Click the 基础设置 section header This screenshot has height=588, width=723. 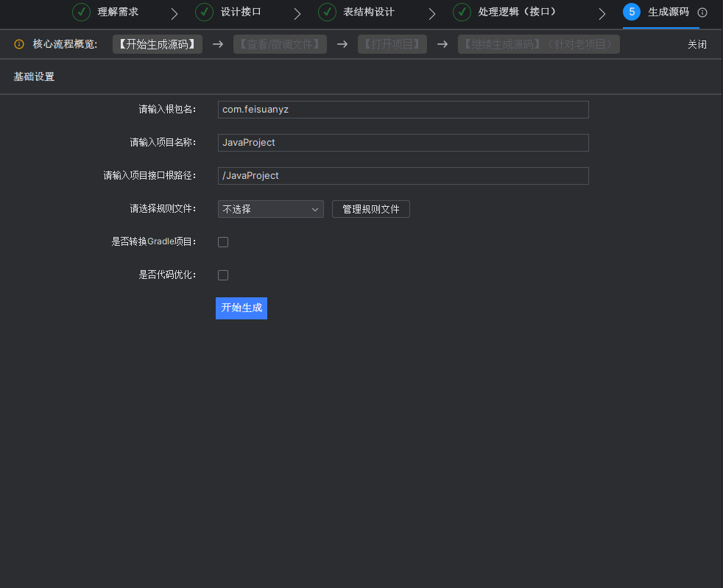click(33, 76)
